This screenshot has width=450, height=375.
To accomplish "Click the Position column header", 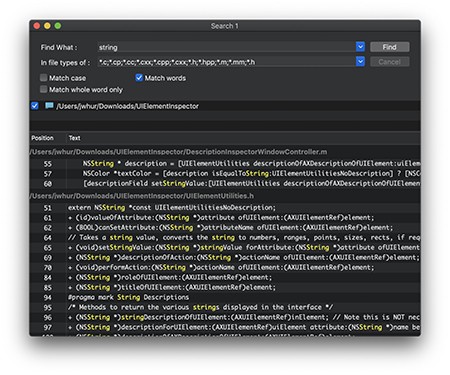I will point(42,138).
